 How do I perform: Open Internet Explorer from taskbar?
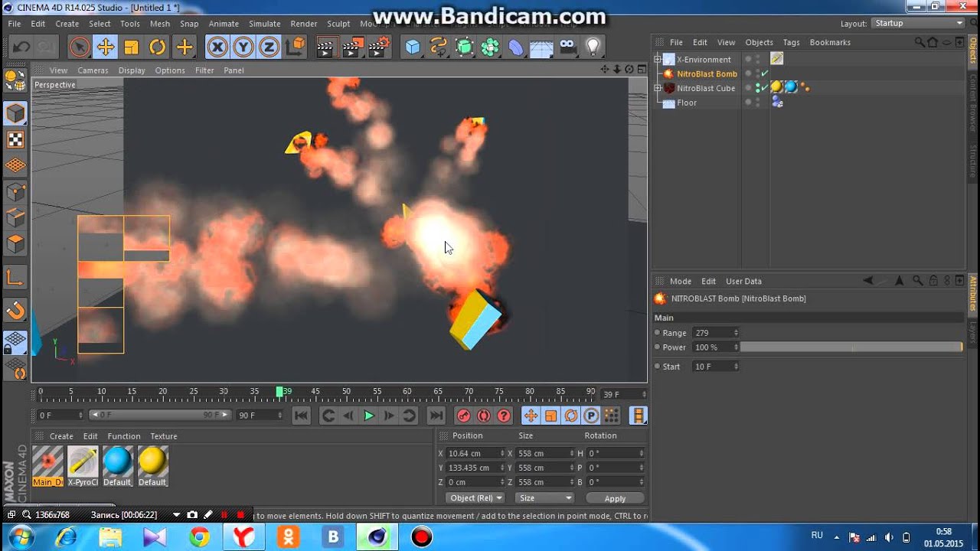[x=67, y=537]
